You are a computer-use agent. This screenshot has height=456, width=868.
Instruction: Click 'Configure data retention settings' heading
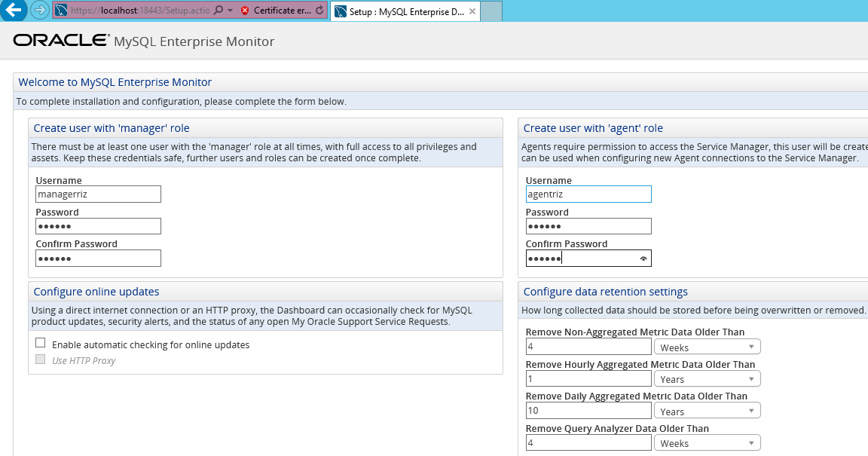(x=606, y=292)
